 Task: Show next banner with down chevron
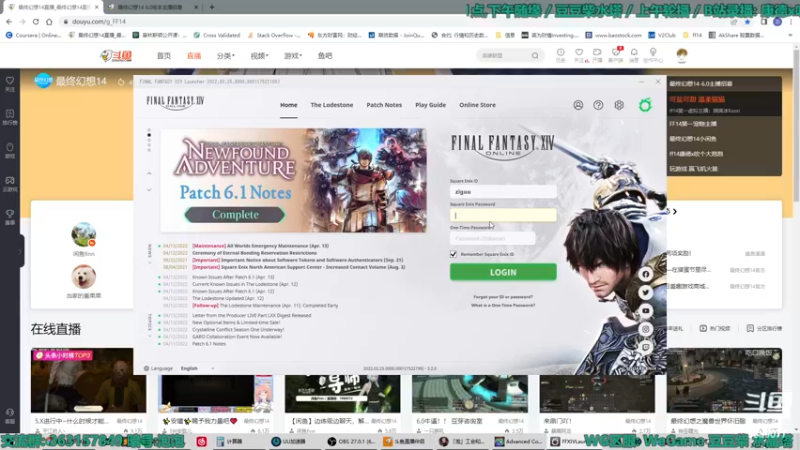pos(149,190)
